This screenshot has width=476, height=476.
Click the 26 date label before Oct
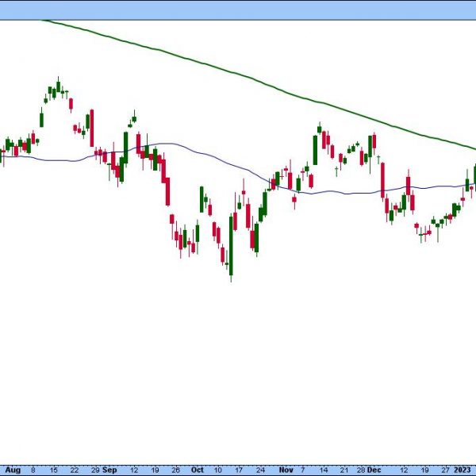point(176,470)
